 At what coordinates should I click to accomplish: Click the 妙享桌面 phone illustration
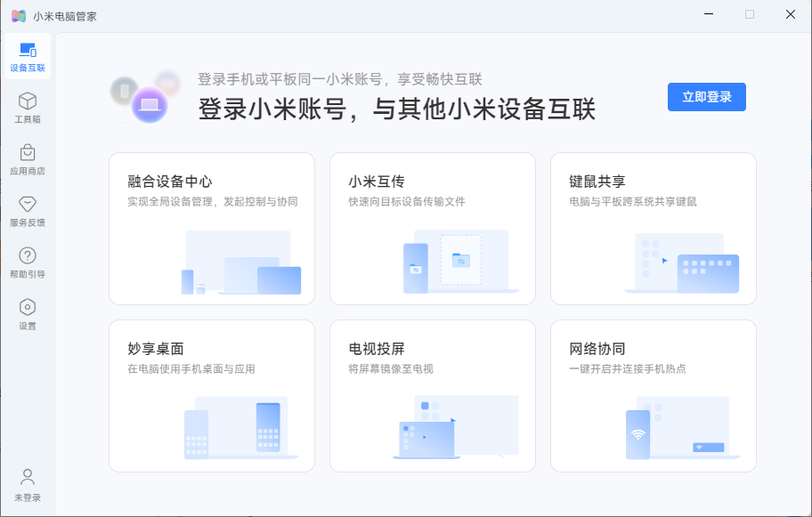click(240, 428)
